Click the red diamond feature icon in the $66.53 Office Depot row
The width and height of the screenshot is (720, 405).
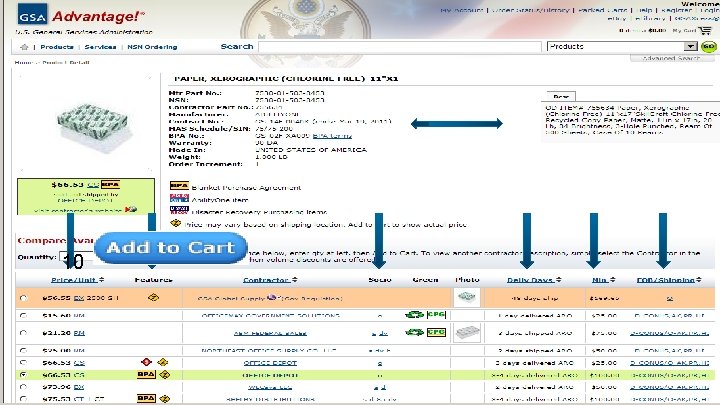[146, 362]
